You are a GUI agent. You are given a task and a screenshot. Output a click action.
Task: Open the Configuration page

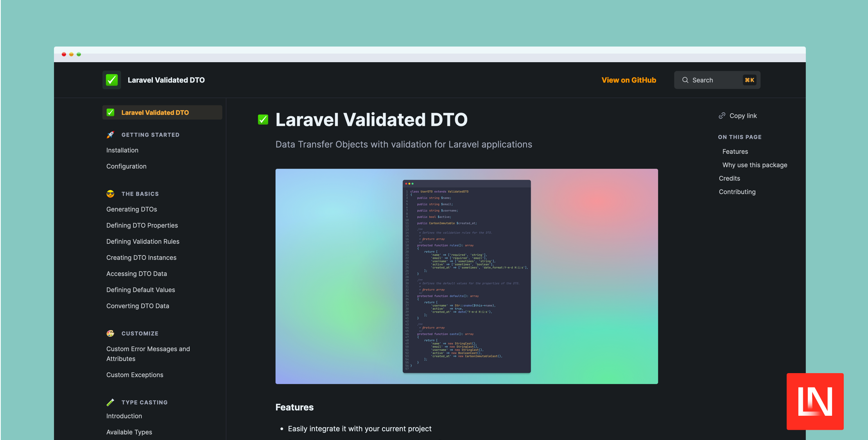[x=126, y=166]
